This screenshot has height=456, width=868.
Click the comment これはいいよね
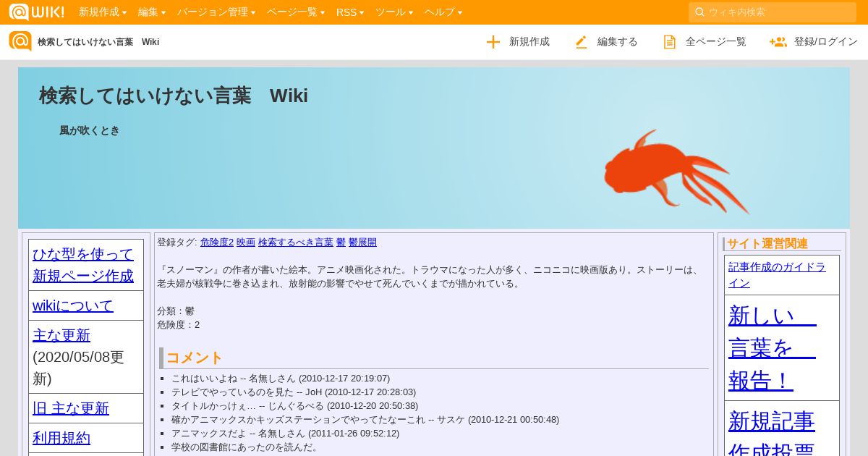(281, 379)
